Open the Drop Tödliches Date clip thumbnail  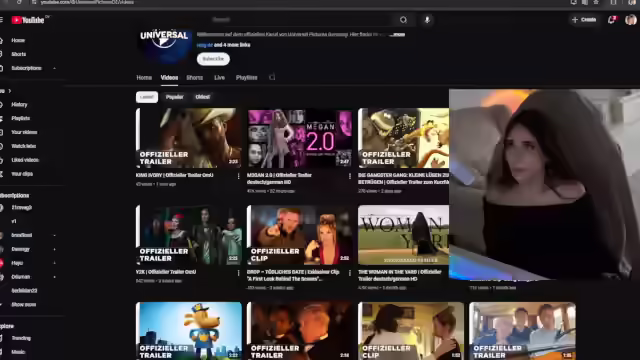tap(300, 235)
